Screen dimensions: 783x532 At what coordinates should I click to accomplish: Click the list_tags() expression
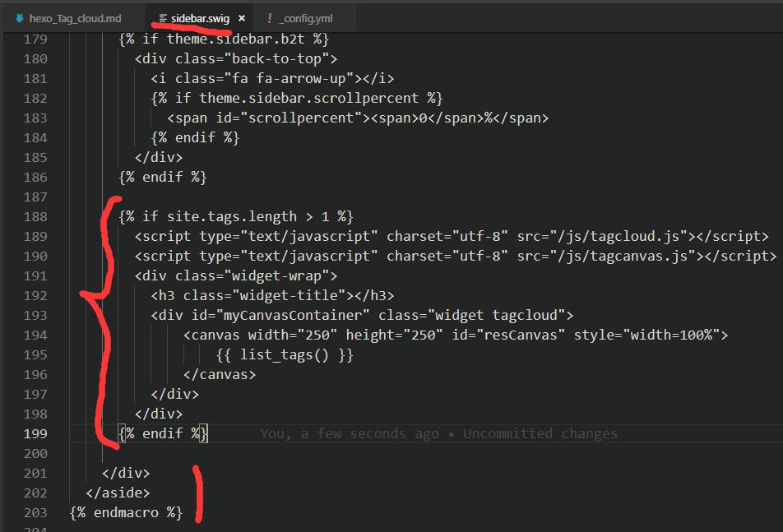coord(285,355)
